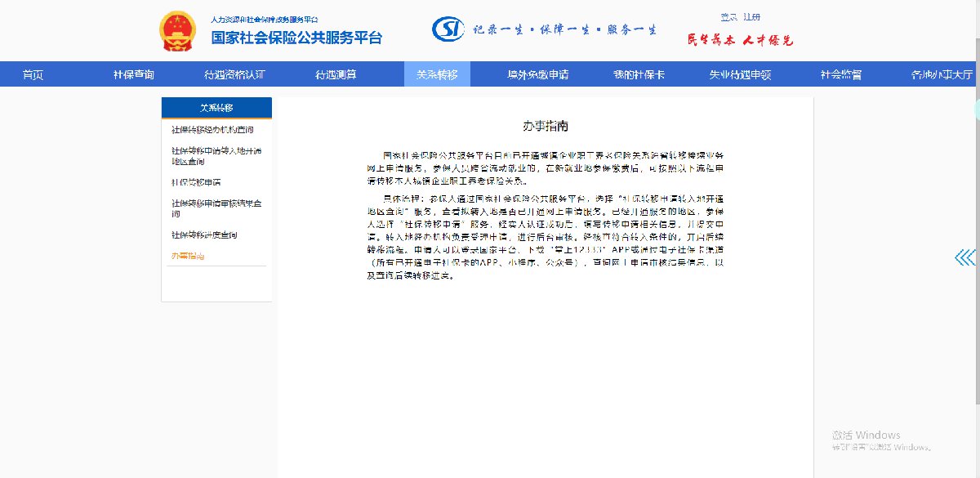
Task: Expand the double-chevron side panel arrow
Action: [x=966, y=257]
